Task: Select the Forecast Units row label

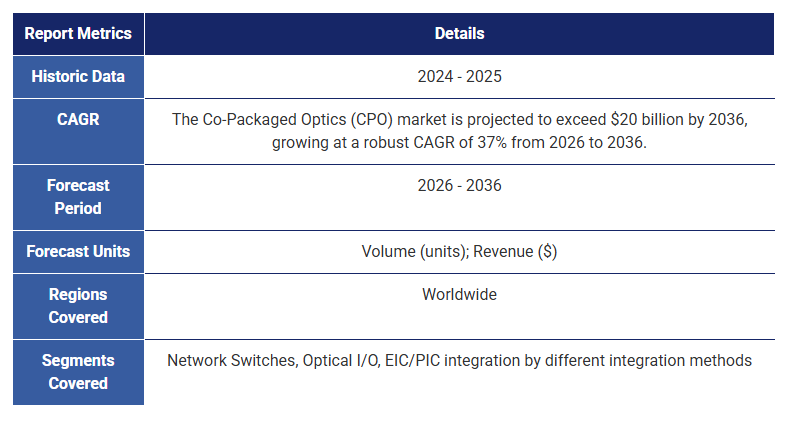Action: click(x=78, y=252)
